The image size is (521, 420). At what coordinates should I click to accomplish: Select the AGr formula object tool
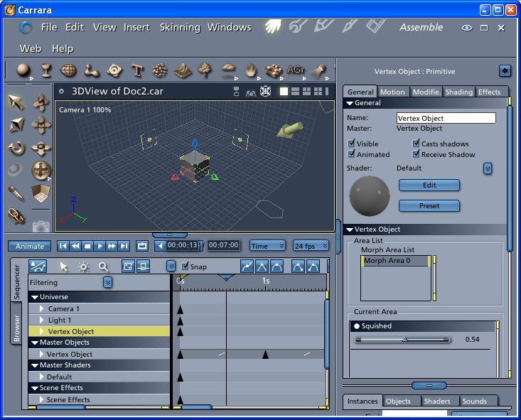pos(296,70)
